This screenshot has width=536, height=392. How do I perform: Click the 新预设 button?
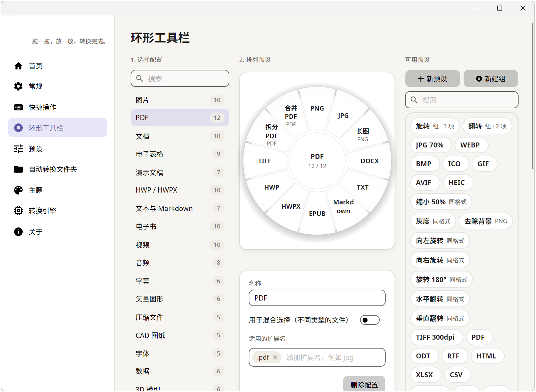point(432,79)
